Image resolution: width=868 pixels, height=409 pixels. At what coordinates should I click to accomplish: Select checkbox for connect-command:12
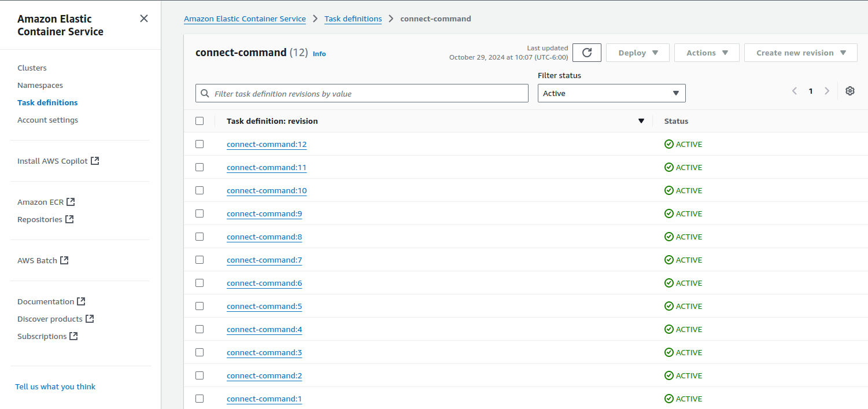tap(200, 144)
